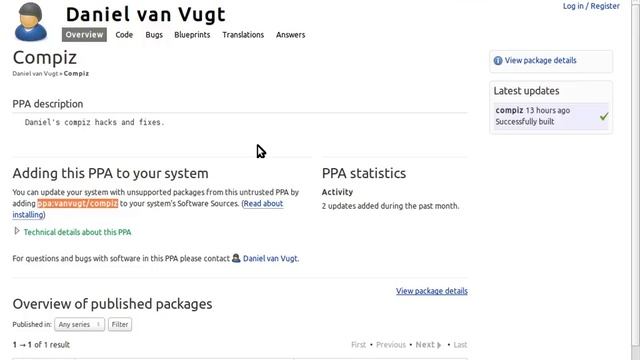Click the Log in / Register link

tap(591, 6)
